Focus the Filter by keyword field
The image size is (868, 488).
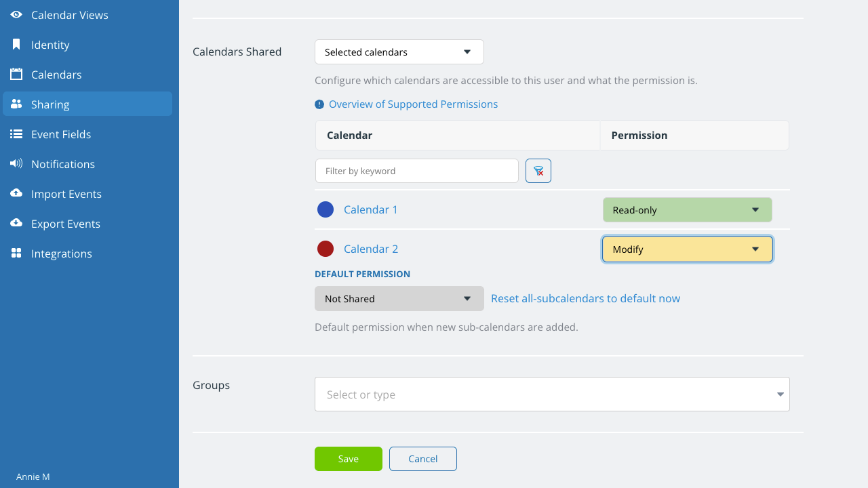pos(416,171)
